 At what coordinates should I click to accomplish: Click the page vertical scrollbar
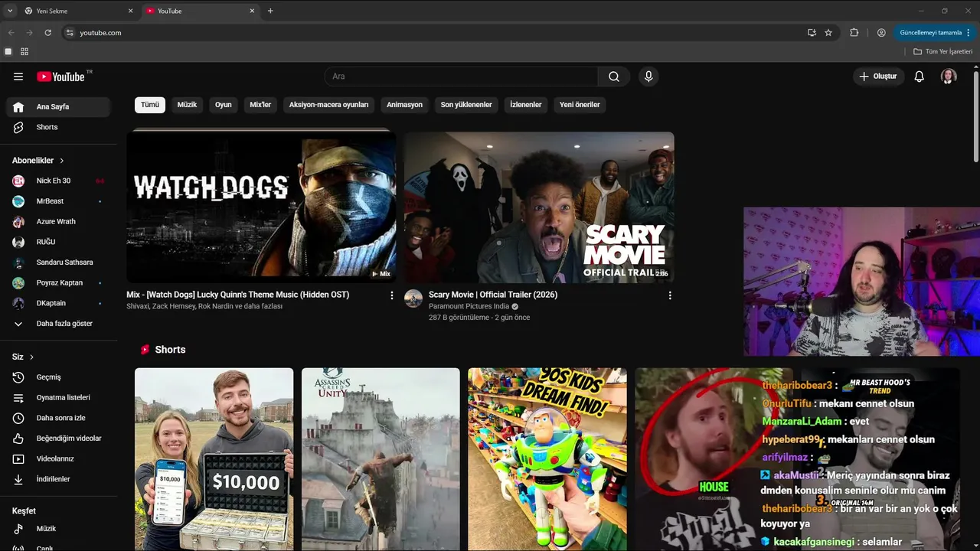click(x=976, y=115)
